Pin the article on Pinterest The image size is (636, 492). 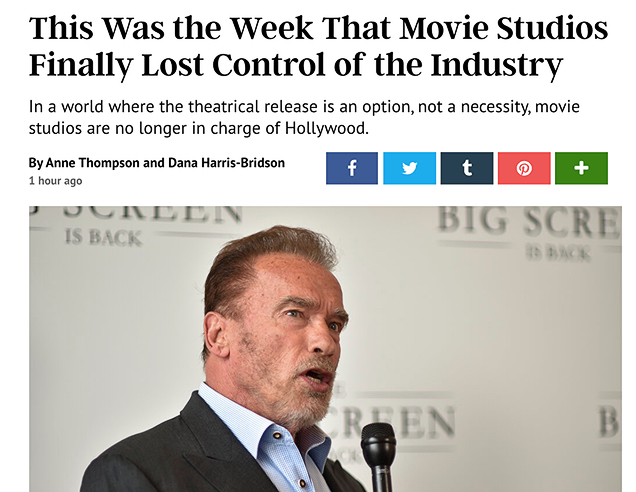click(524, 168)
